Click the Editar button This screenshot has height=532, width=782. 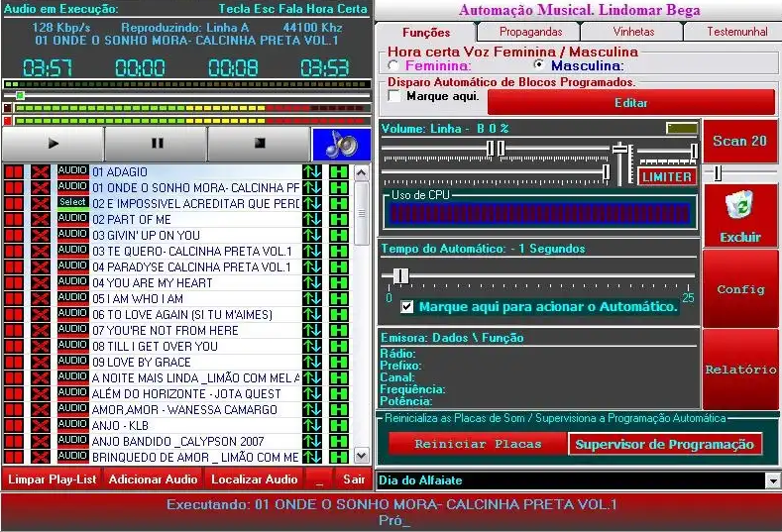pos(631,103)
